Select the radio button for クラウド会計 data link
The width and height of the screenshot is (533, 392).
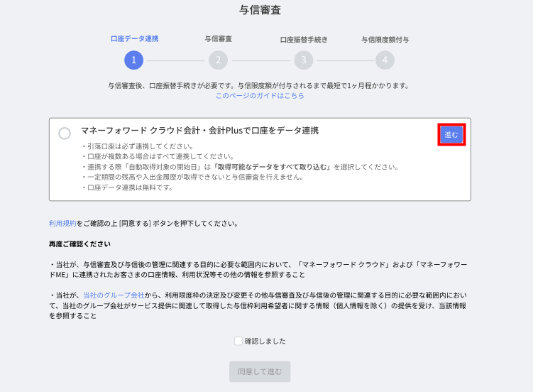pos(65,134)
